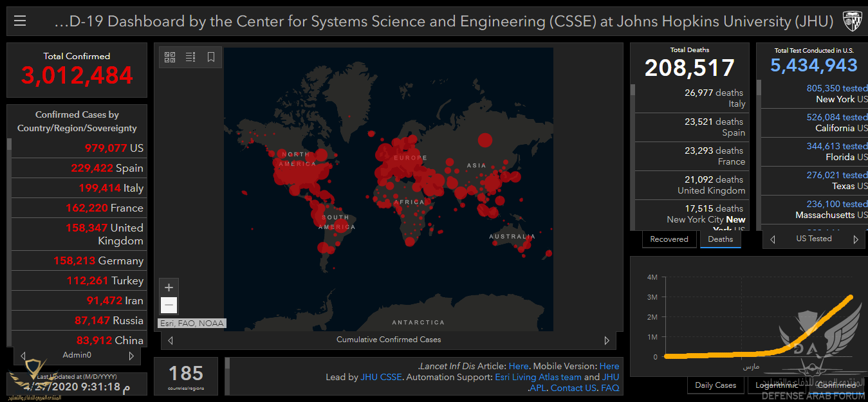Select France 23,293 deaths entry

click(x=692, y=156)
